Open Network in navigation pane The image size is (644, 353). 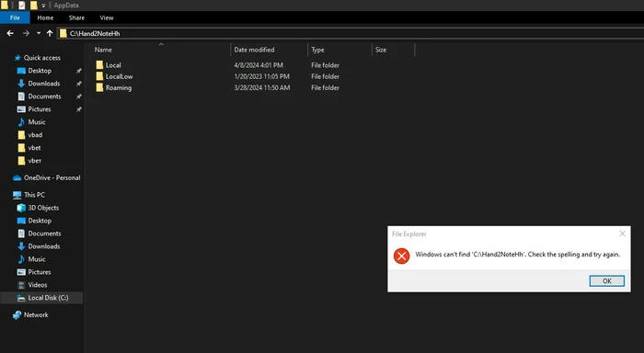[x=36, y=314]
